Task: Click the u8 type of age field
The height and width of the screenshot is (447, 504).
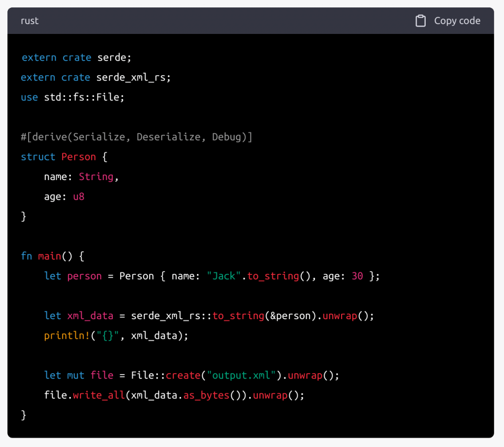Action: pos(79,197)
